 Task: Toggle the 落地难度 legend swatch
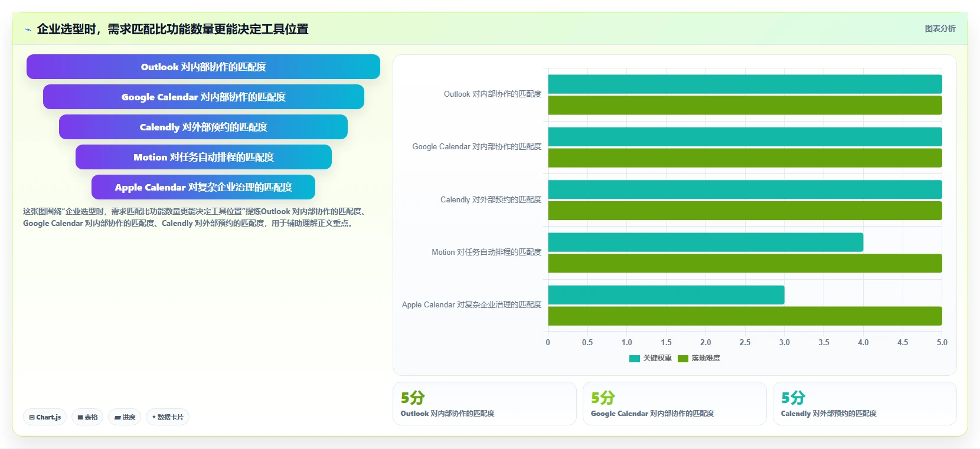point(683,358)
